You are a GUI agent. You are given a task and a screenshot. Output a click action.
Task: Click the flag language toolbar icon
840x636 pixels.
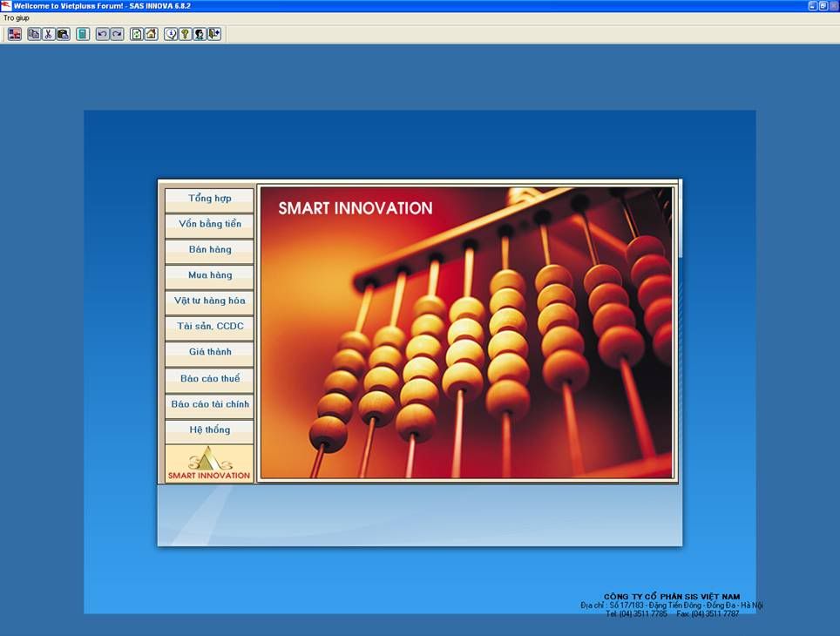pos(15,34)
